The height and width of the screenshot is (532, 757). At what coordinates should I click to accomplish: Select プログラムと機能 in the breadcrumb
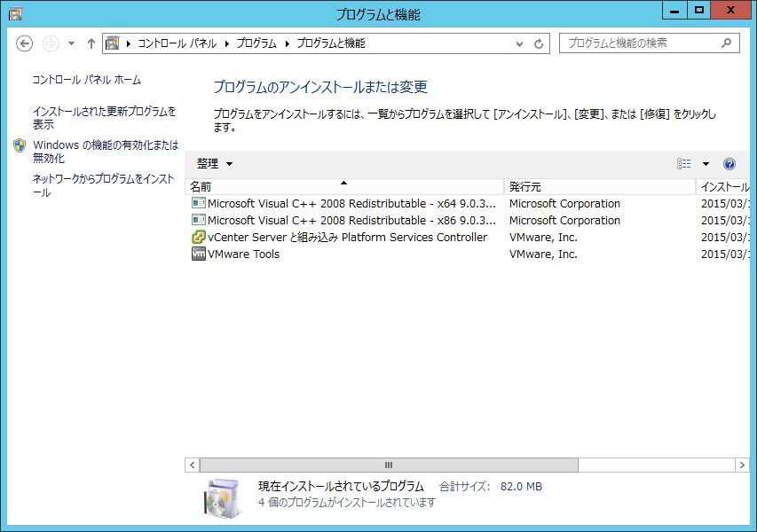pos(331,43)
